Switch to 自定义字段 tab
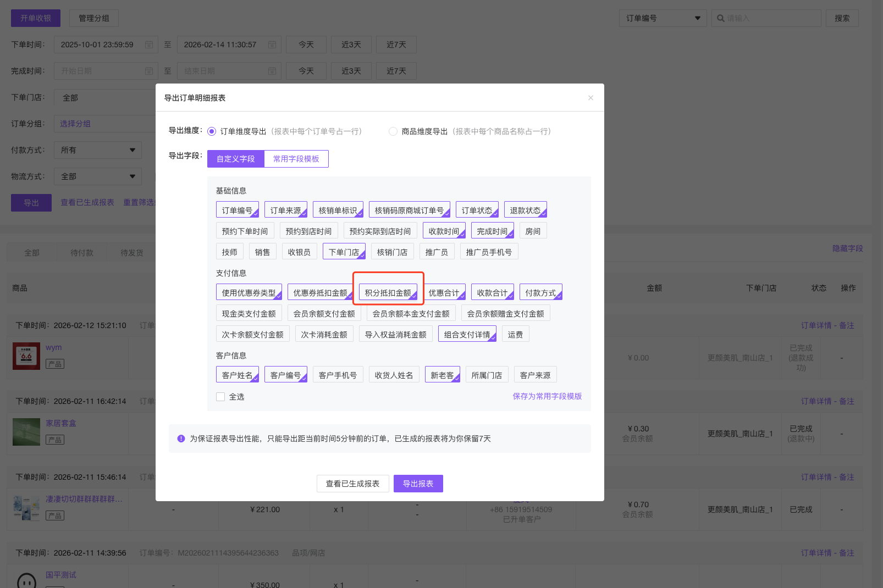 click(236, 159)
